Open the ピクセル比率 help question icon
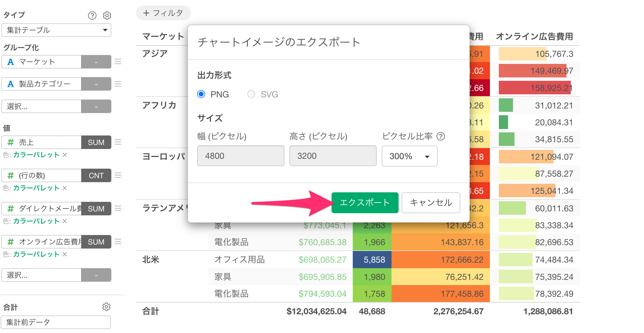Image resolution: width=644 pixels, height=333 pixels. tap(441, 136)
